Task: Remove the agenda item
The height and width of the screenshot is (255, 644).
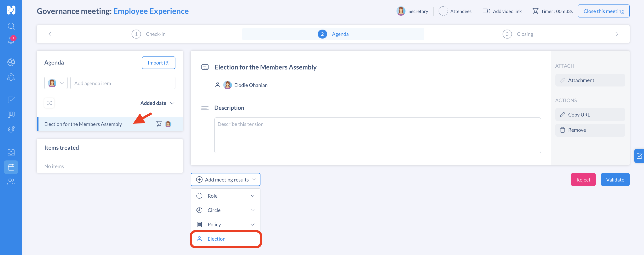Action: pos(590,130)
